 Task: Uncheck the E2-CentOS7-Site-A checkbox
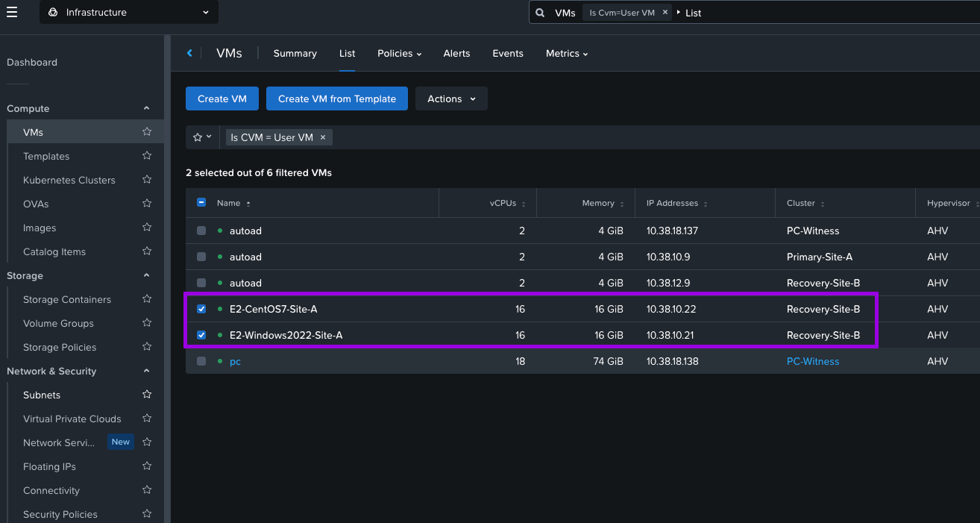201,309
